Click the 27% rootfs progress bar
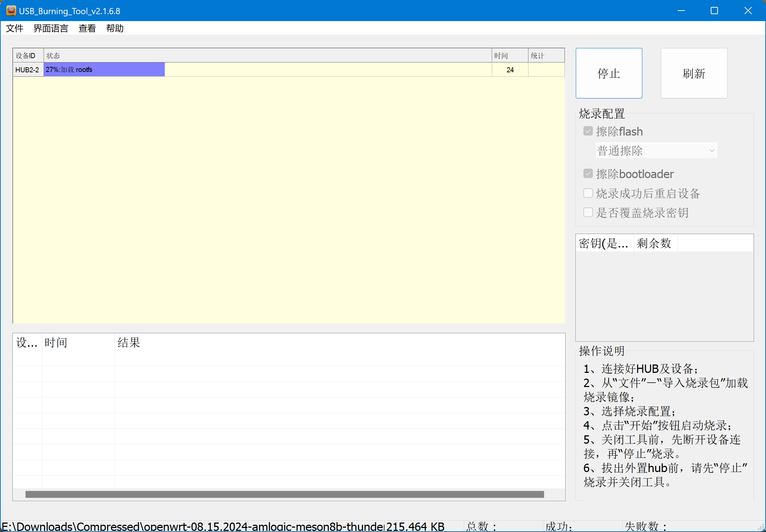The height and width of the screenshot is (532, 766). 104,69
